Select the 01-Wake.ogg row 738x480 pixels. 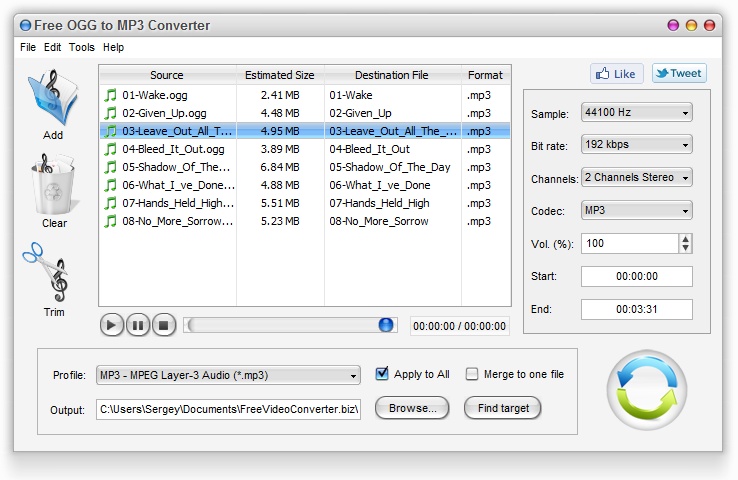click(305, 95)
